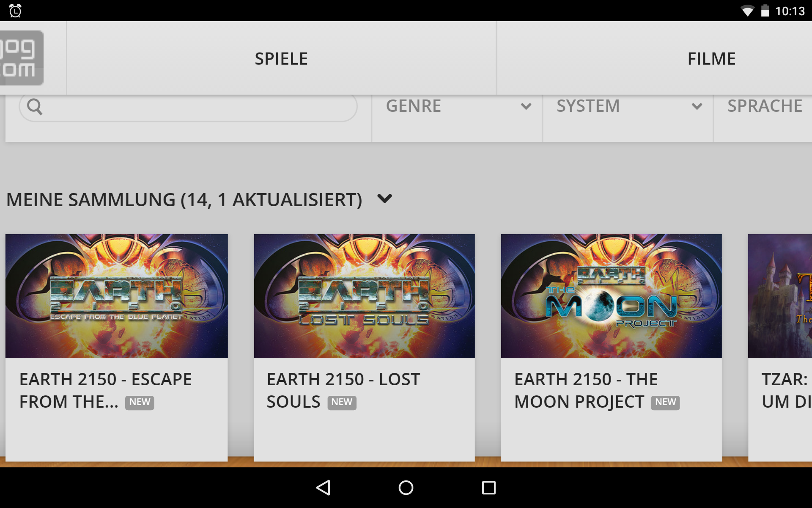The image size is (812, 508).
Task: Open the GENRE filter dropdown
Action: click(457, 106)
